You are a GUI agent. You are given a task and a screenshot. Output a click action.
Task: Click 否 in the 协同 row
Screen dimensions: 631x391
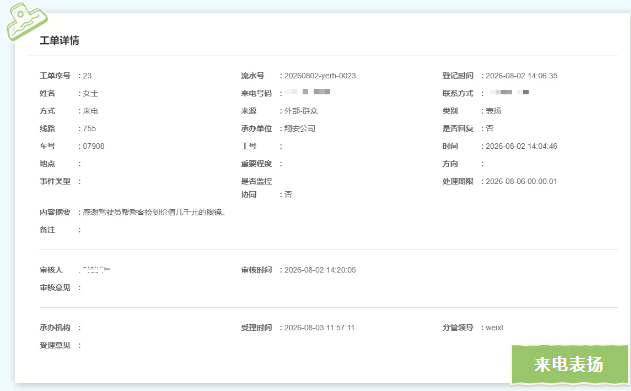288,194
